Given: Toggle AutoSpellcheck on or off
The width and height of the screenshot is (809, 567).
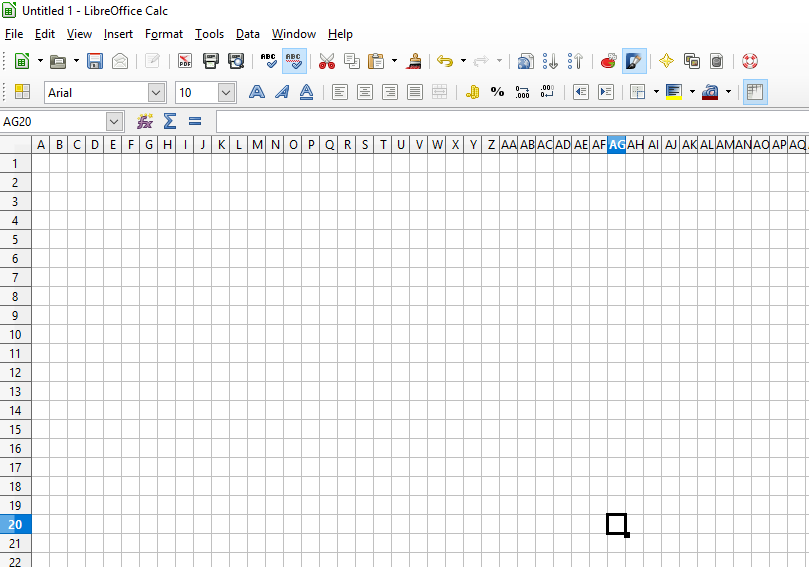Looking at the screenshot, I should [x=294, y=61].
